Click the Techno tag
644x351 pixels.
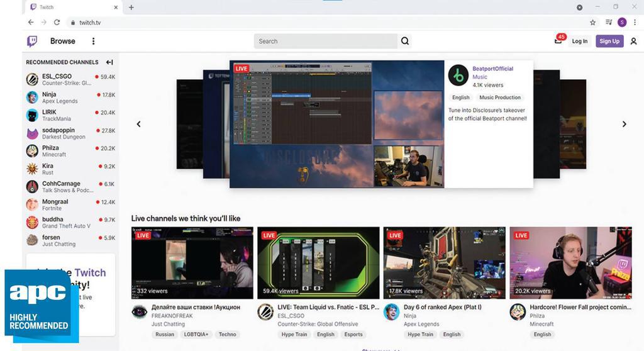pyautogui.click(x=227, y=335)
